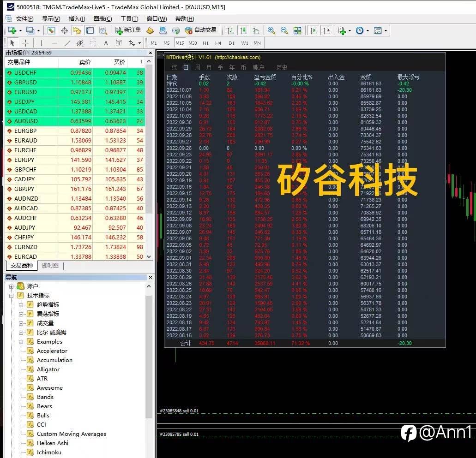Toggle chart shift
This screenshot has height=458, width=476.
(326, 30)
